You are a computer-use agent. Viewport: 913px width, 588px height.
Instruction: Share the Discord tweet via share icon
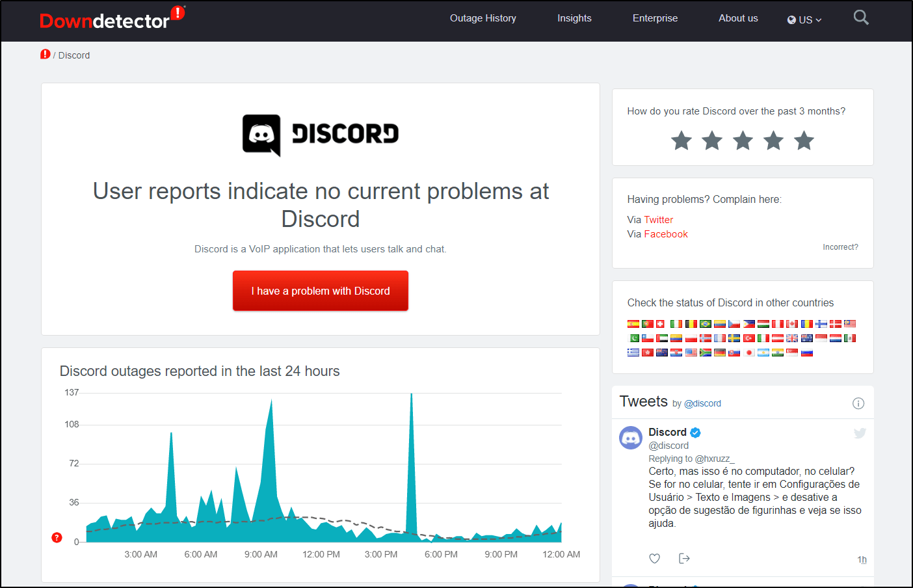pos(684,559)
